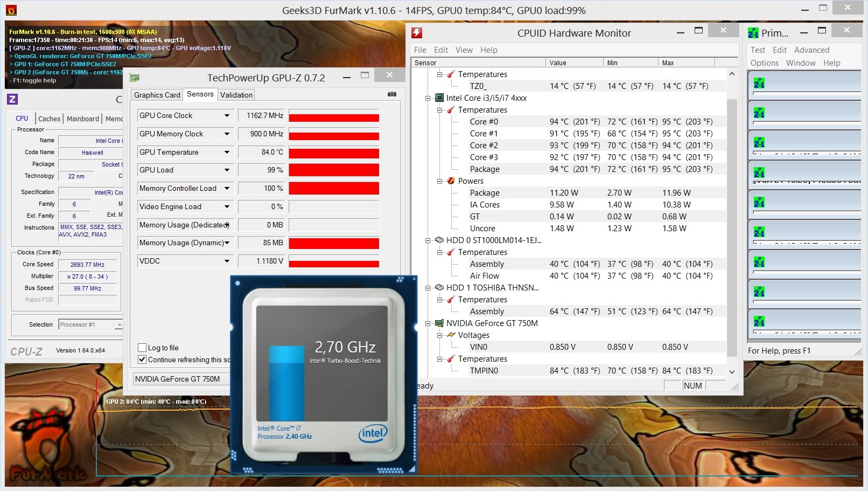Open the GPU Load sensor dropdown
868x491 pixels.
tap(227, 170)
